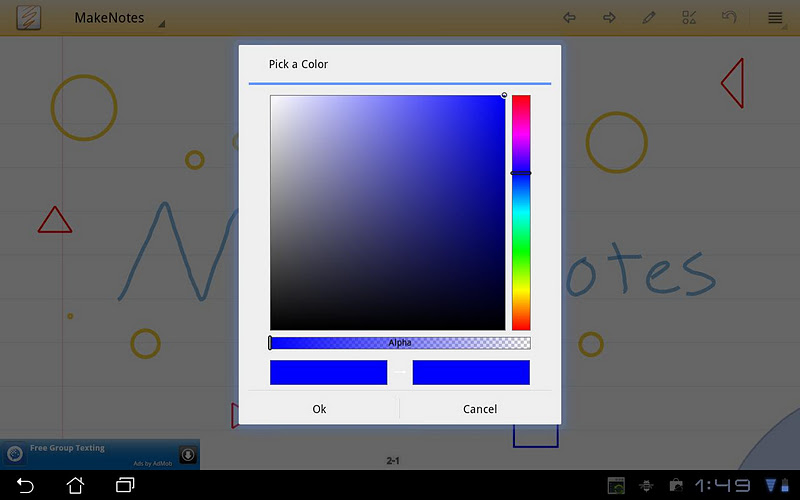Viewport: 800px width, 500px height.
Task: Dismiss the dialog with Cancel
Action: tap(480, 409)
